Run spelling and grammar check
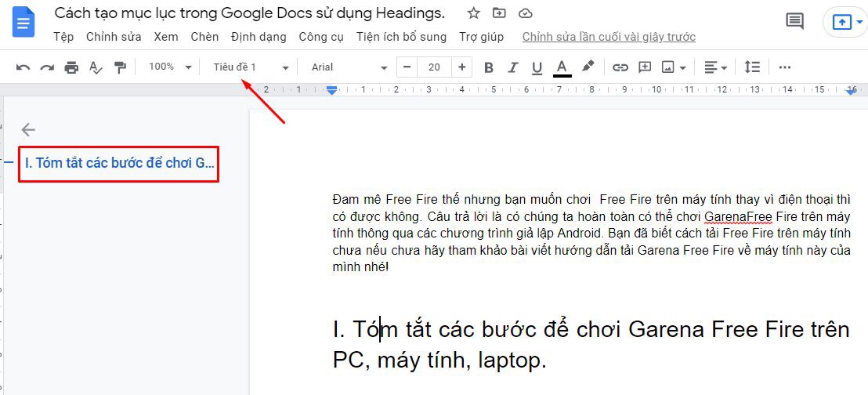The height and width of the screenshot is (395, 868). click(x=96, y=67)
